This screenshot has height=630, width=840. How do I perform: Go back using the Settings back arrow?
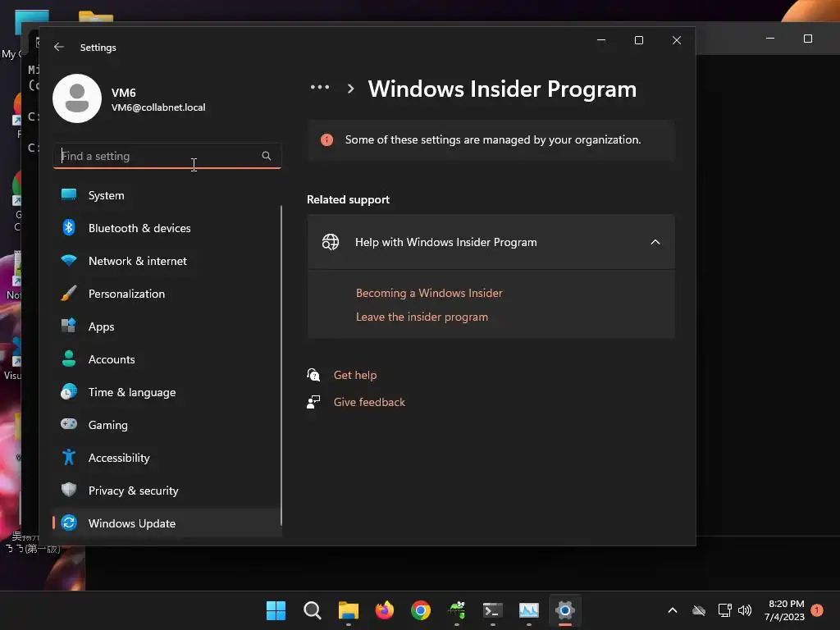(59, 47)
